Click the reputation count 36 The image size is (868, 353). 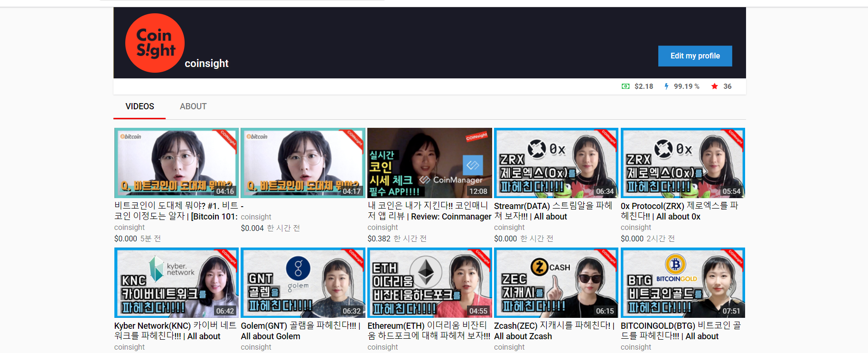[x=727, y=86]
